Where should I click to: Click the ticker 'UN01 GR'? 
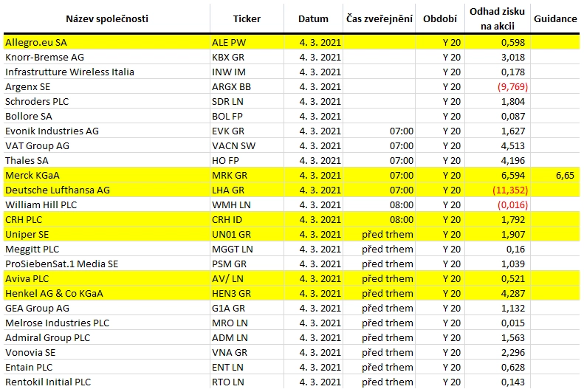tap(231, 234)
